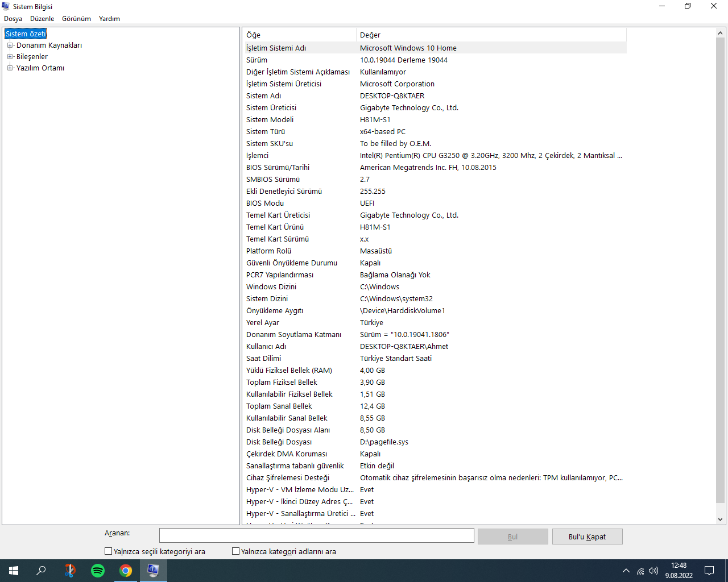Select 'Kullanıcı Adı' row label

coord(266,347)
